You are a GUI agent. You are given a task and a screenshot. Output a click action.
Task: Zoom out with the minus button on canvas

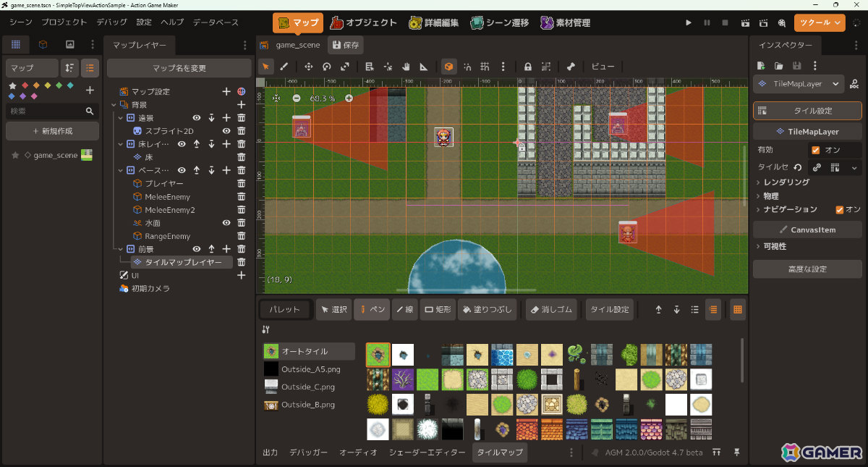point(297,98)
